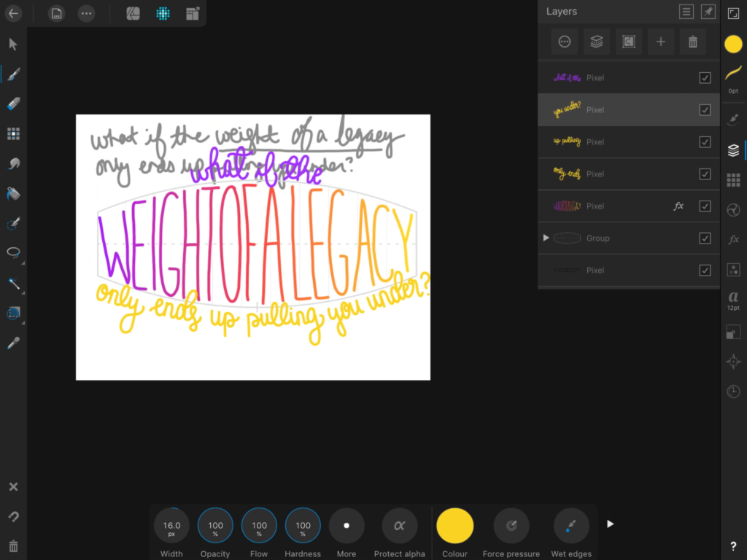
Task: Open the Document menu
Action: [x=57, y=13]
